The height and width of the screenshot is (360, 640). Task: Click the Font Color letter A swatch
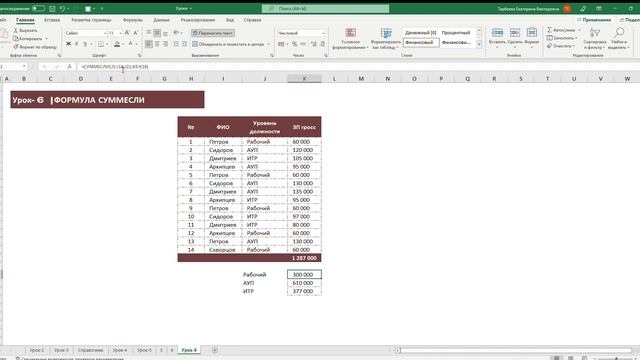(x=131, y=44)
